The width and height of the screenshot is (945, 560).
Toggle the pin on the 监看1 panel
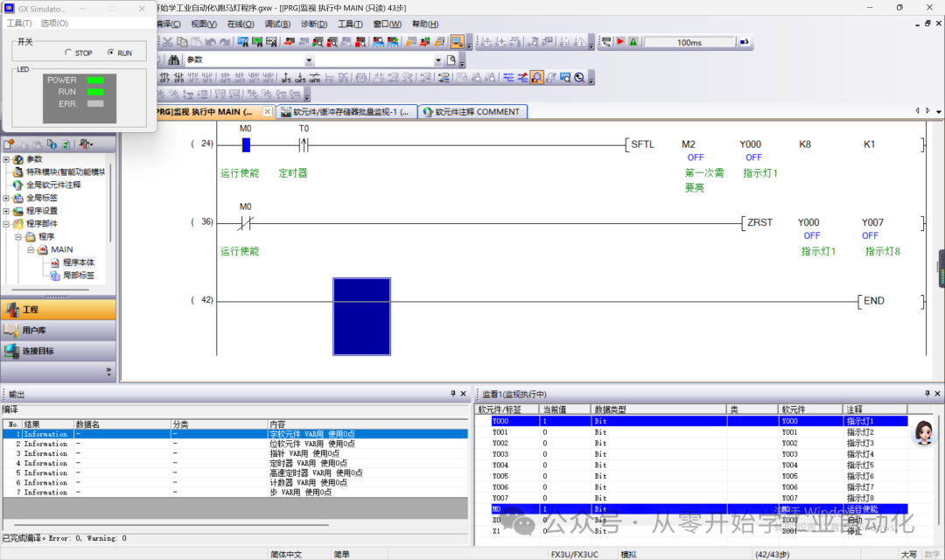pyautogui.click(x=927, y=394)
